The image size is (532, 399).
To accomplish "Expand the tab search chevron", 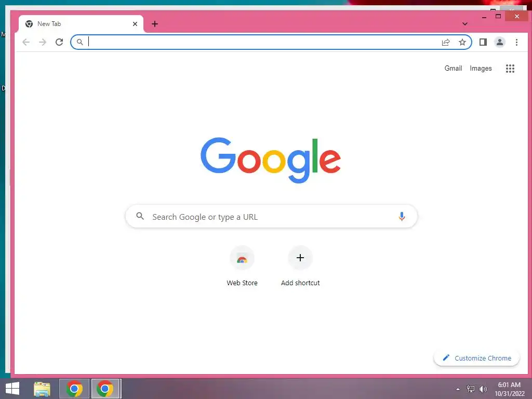I will click(465, 24).
